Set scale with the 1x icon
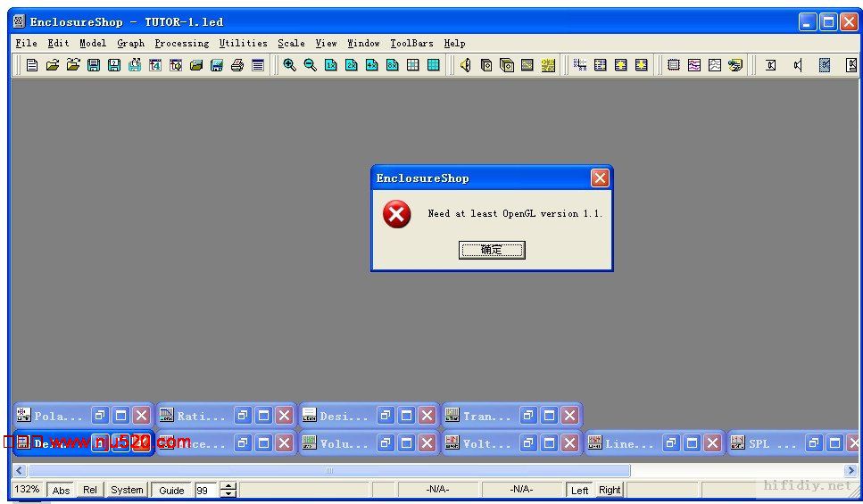The width and height of the screenshot is (863, 504). point(330,65)
